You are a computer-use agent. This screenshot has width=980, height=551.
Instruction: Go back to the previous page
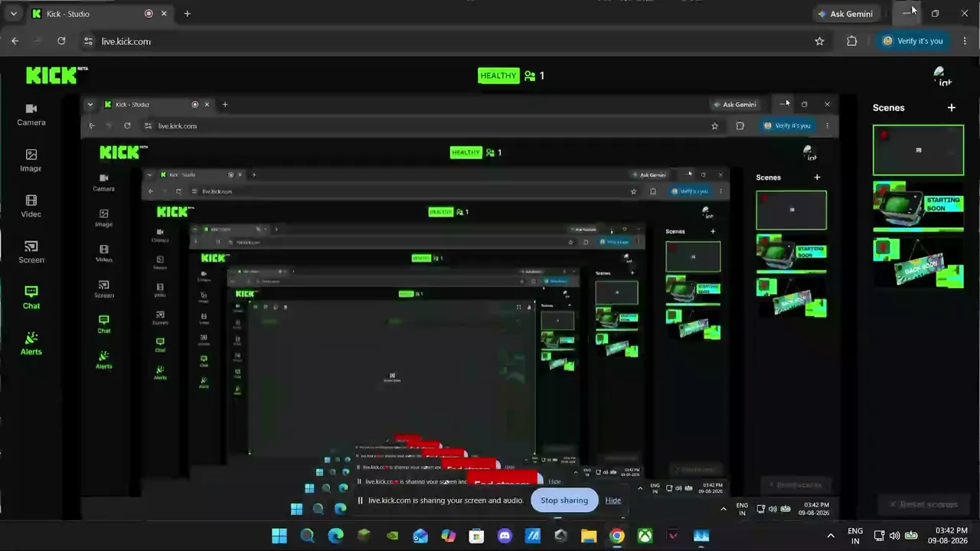(x=15, y=41)
